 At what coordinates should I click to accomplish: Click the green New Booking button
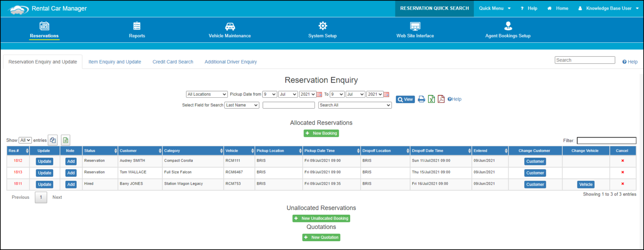click(x=321, y=133)
